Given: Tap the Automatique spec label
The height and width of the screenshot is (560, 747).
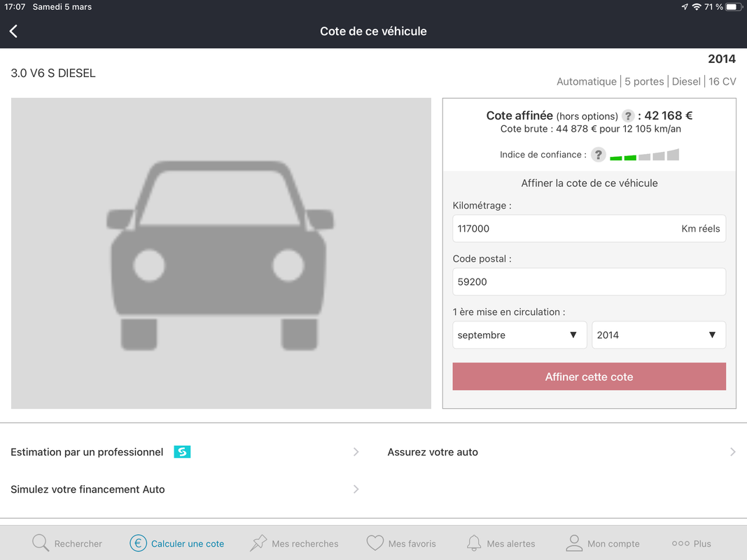Looking at the screenshot, I should [x=587, y=81].
